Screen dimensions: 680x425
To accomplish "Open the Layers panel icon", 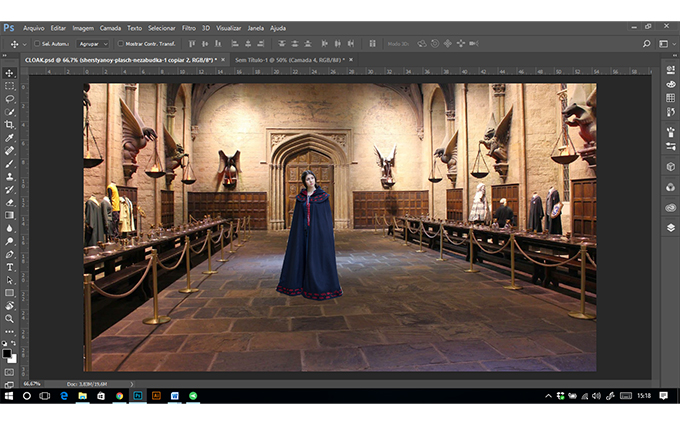I will (670, 228).
